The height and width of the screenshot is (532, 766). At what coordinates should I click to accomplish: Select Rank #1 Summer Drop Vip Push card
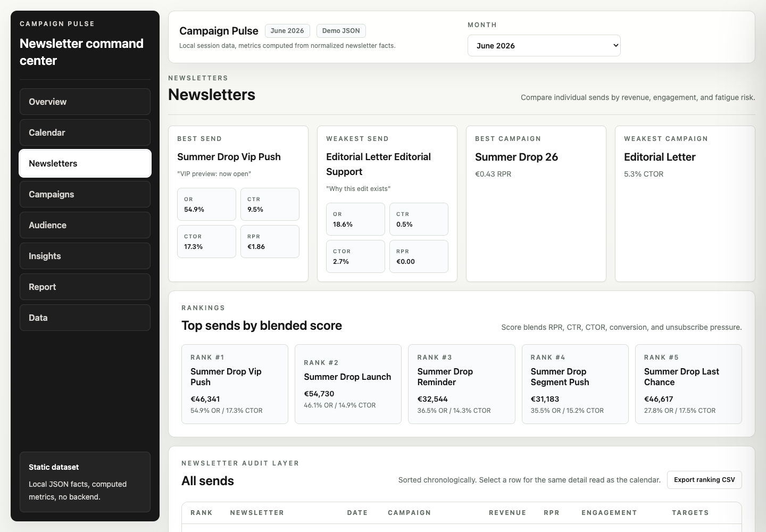click(235, 384)
